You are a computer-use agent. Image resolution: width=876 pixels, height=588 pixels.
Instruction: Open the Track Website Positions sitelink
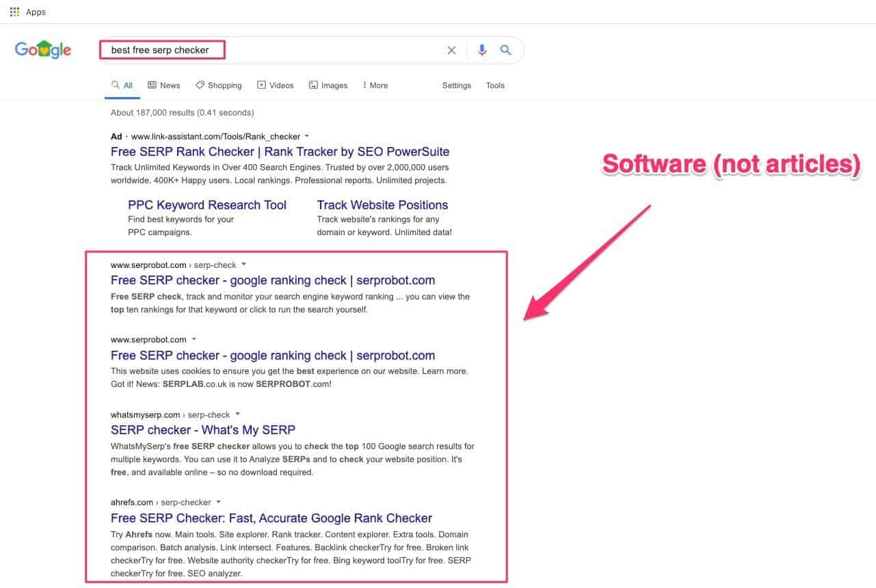coord(382,204)
